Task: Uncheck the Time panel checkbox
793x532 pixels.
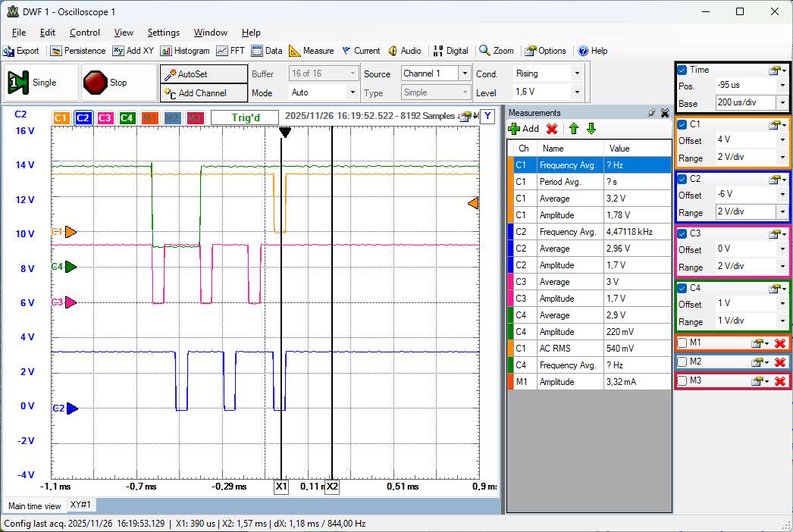Action: [682, 70]
